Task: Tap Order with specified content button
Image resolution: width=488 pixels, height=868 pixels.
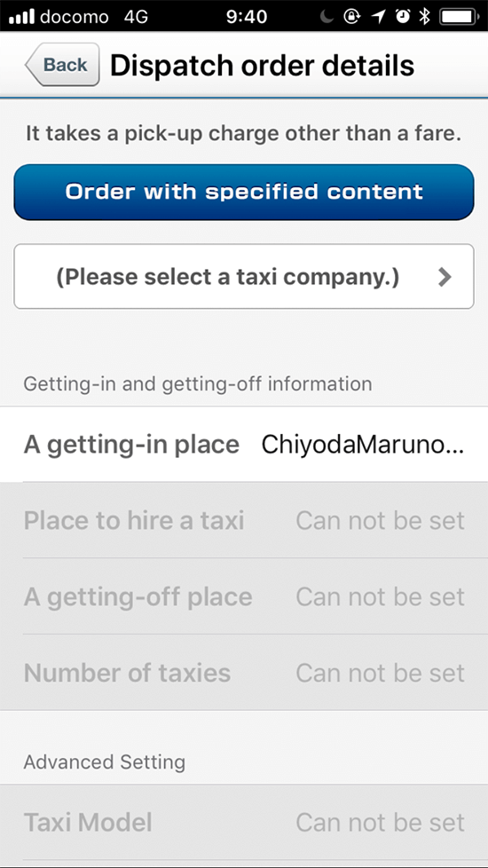Action: [244, 192]
